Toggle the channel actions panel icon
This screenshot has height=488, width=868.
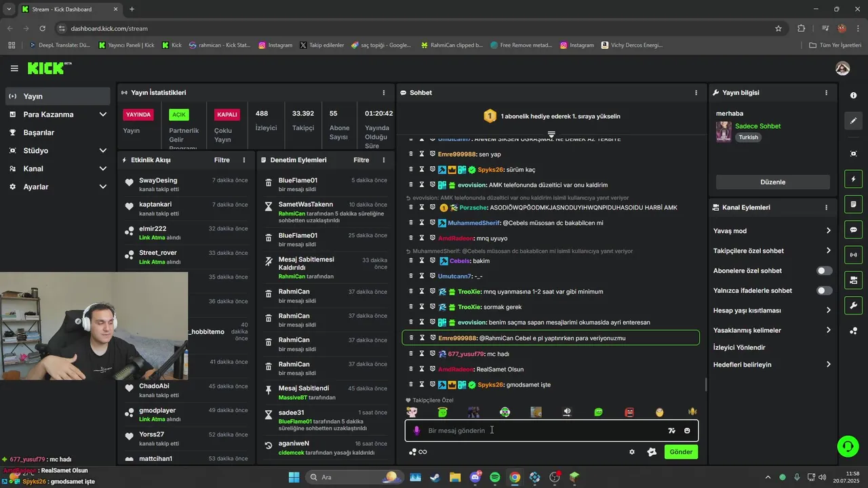tap(853, 280)
